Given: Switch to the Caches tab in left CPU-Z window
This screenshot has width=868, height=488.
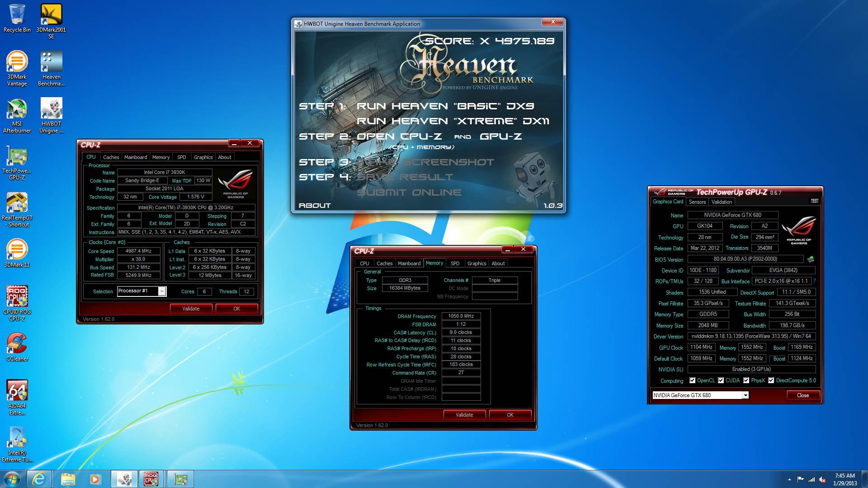Looking at the screenshot, I should coord(111,157).
